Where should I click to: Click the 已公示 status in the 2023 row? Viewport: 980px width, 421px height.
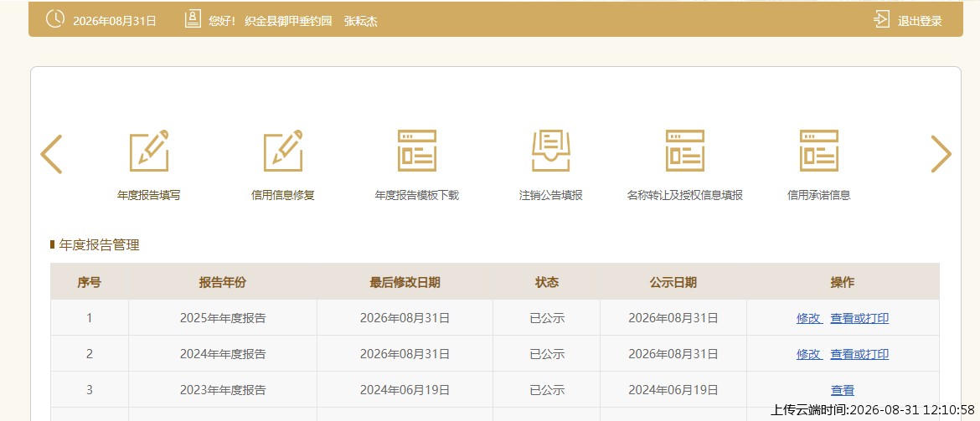(x=547, y=390)
